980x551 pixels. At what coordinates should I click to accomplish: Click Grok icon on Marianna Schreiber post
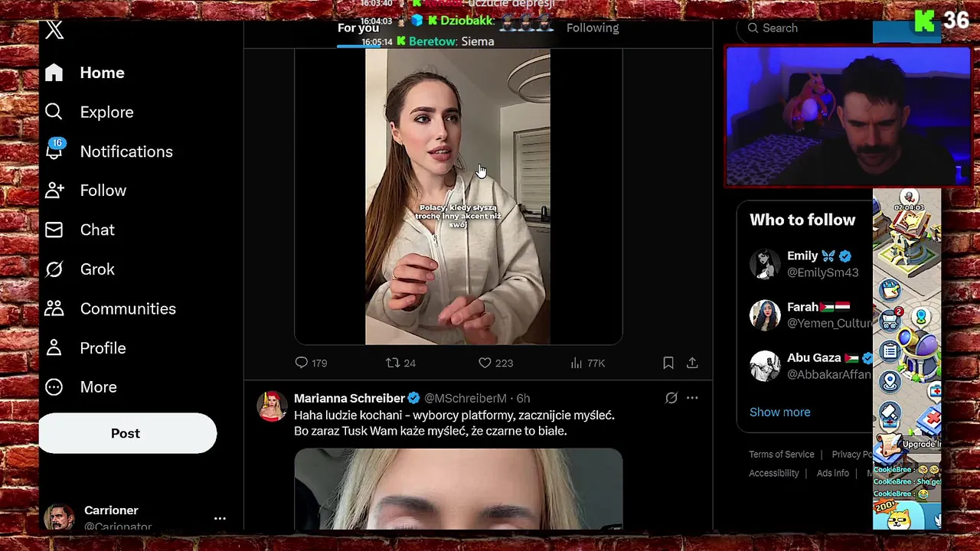(671, 398)
